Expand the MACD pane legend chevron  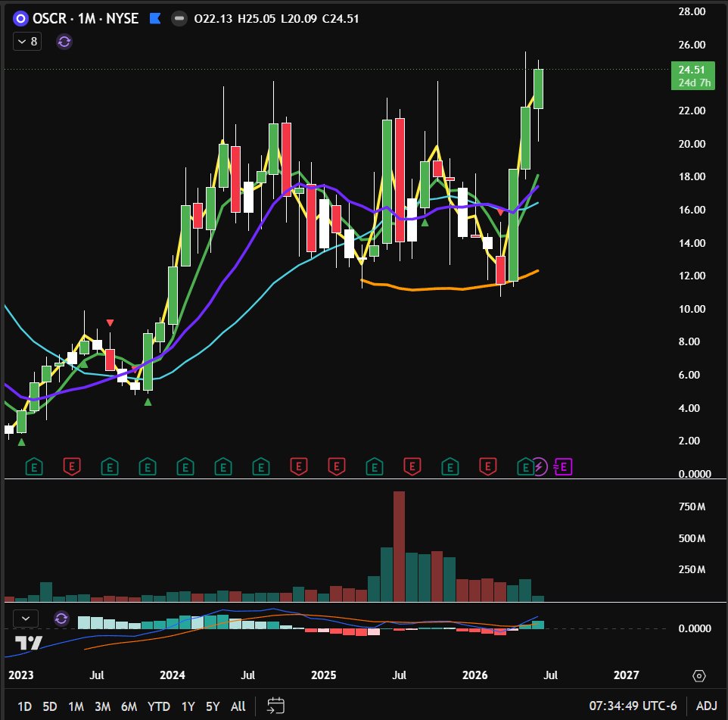pos(26,619)
